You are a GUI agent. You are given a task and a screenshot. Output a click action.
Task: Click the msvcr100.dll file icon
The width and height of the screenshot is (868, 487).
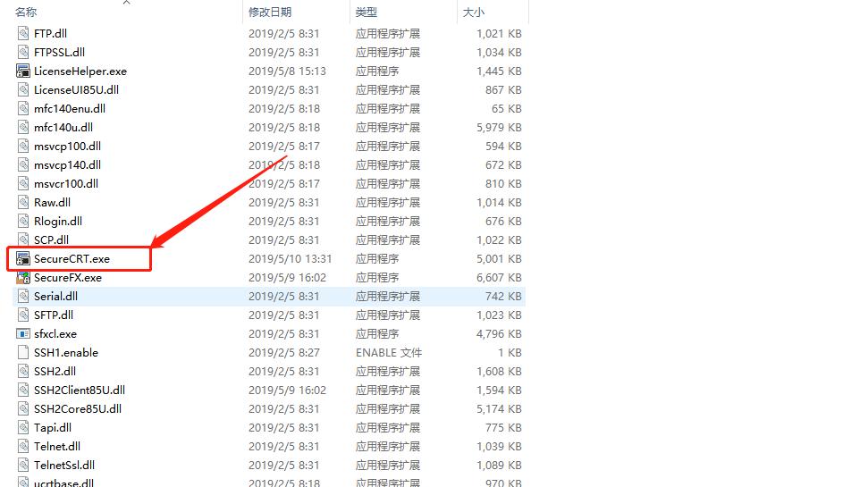point(22,184)
